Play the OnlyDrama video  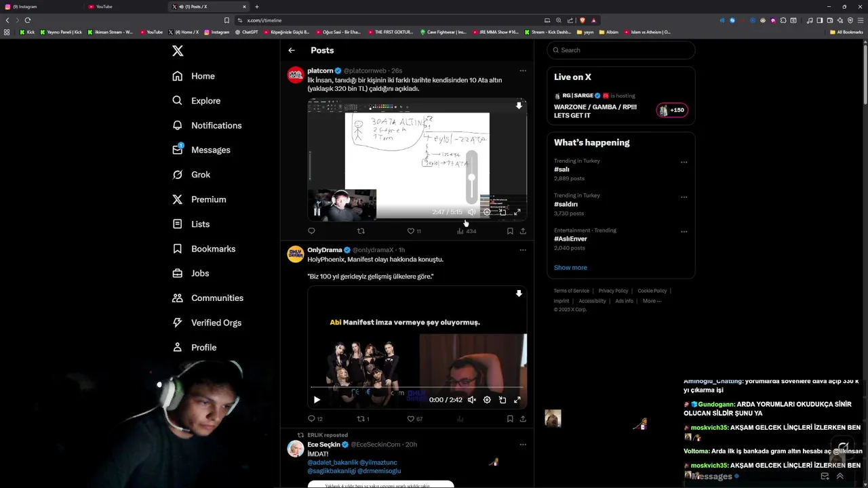point(317,400)
